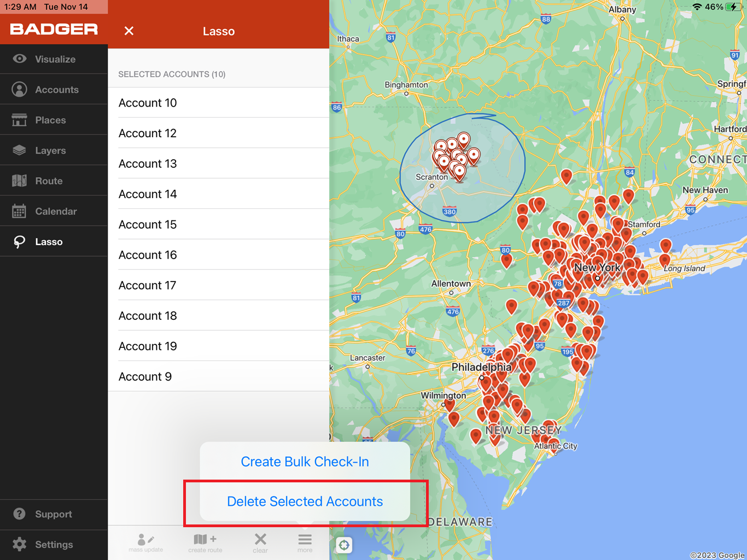Click the Allentown label on map
Screen dimensions: 747x560
(451, 283)
